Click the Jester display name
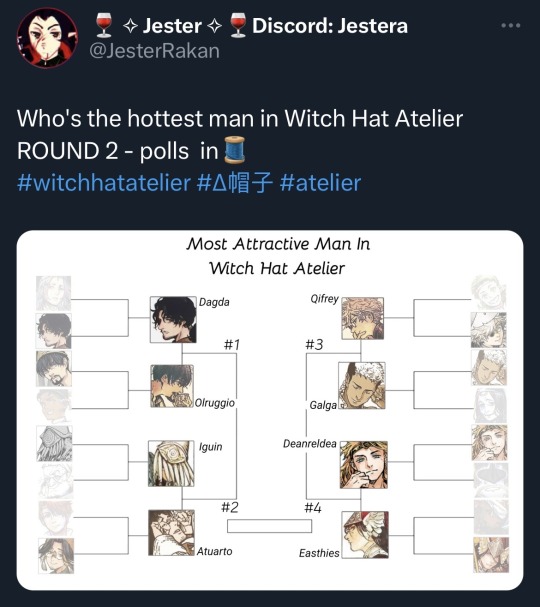Viewport: 540px width, 607px height. pyautogui.click(x=172, y=26)
